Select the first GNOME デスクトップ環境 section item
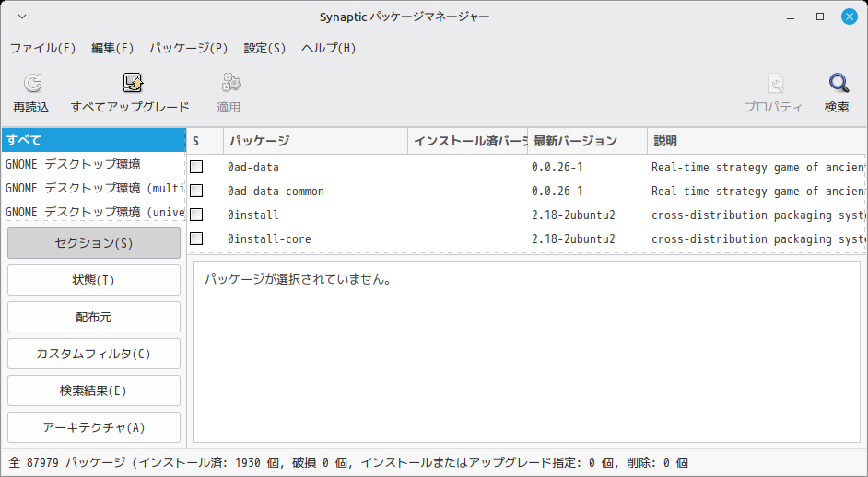 pos(74,164)
